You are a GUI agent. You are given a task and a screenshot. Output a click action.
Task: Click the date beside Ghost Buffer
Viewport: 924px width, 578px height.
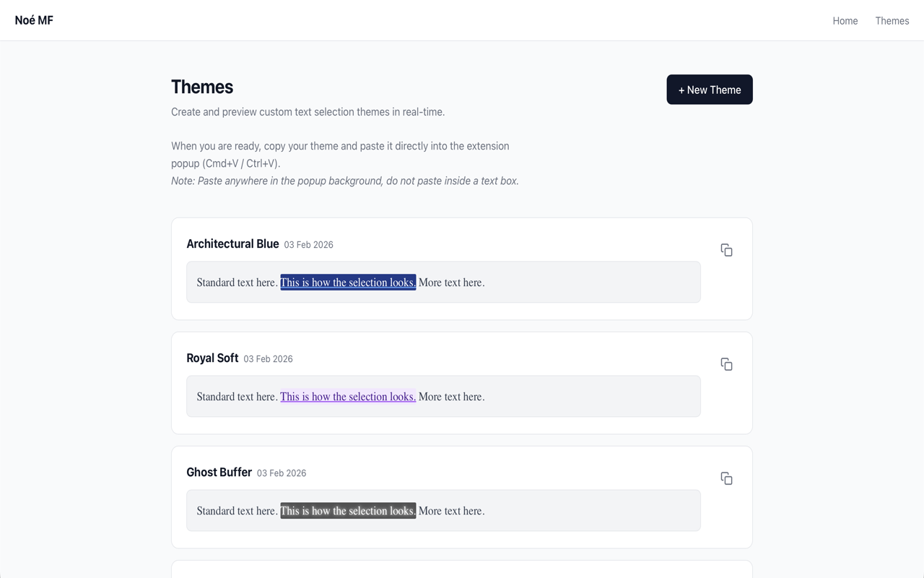[282, 473]
